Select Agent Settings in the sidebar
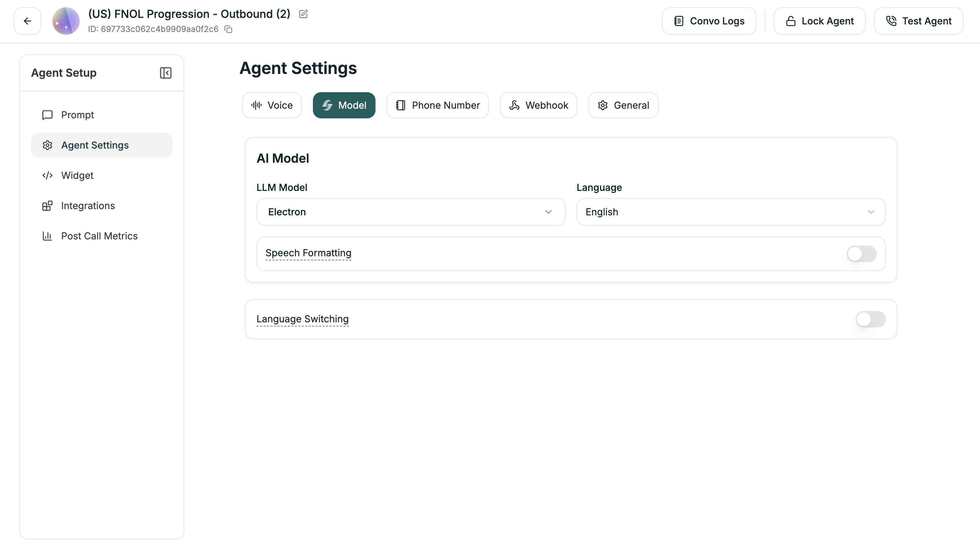980x549 pixels. [95, 146]
